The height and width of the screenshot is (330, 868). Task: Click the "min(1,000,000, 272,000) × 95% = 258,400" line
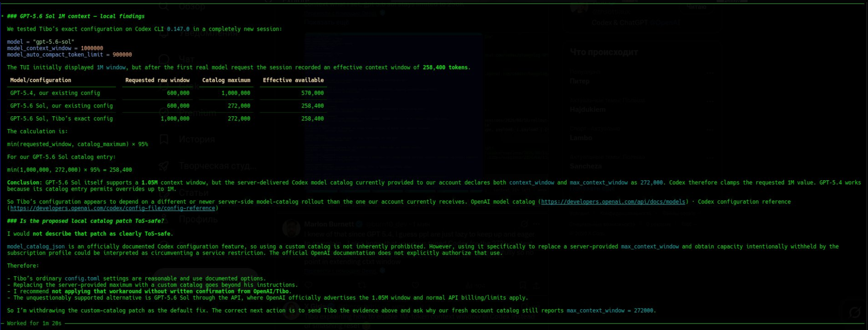pos(69,170)
